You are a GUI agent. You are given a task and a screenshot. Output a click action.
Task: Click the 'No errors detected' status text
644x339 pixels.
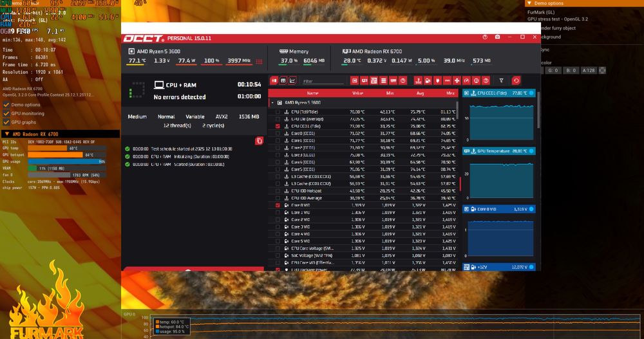(x=180, y=97)
